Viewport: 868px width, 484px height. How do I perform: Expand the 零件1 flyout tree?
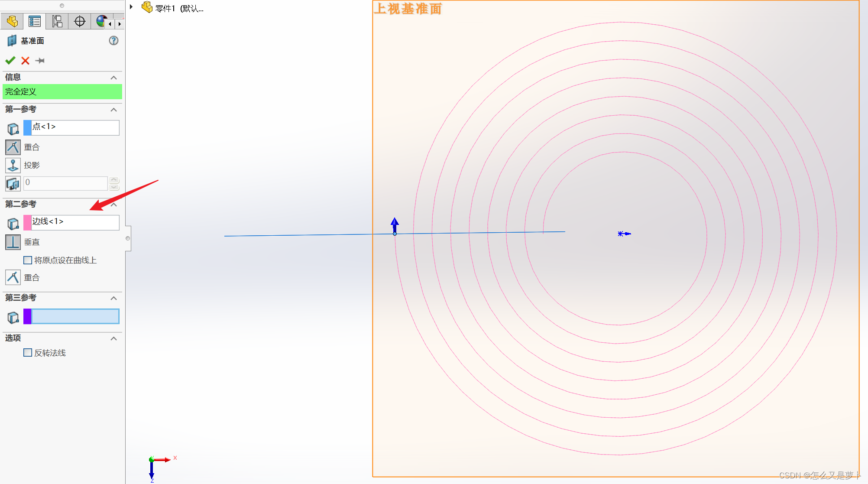(131, 7)
